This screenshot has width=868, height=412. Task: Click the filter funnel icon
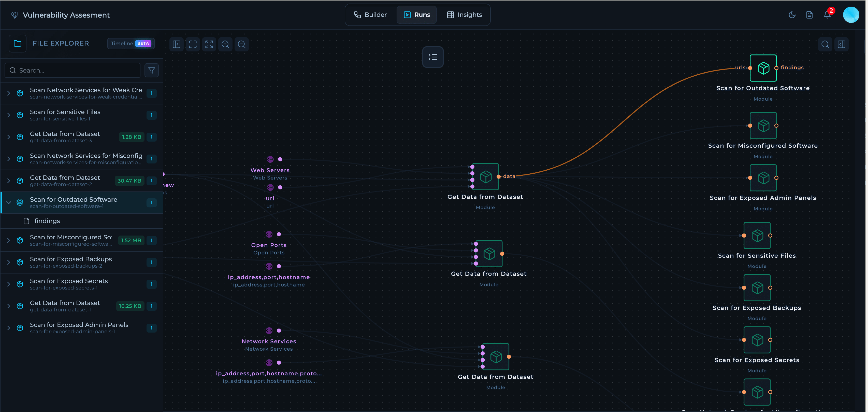(x=152, y=70)
